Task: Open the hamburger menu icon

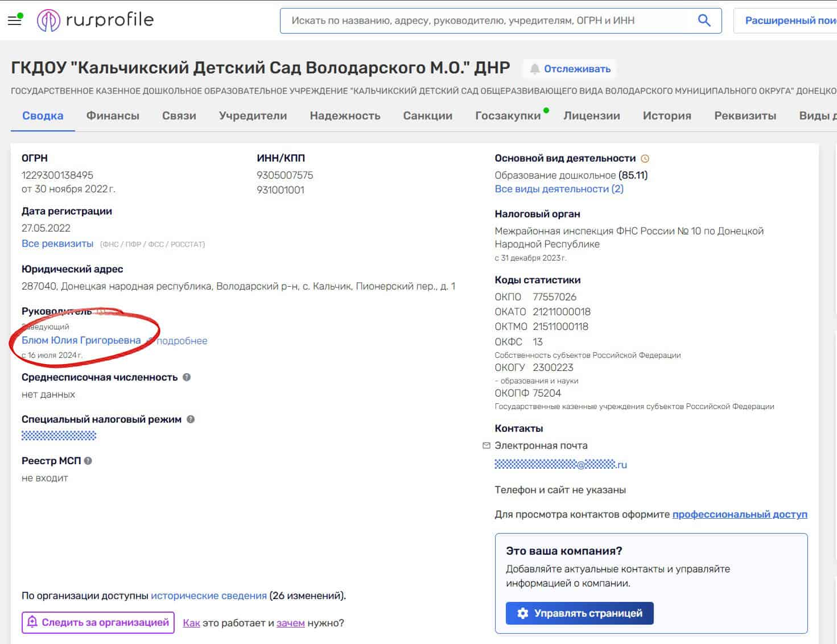Action: pyautogui.click(x=14, y=20)
